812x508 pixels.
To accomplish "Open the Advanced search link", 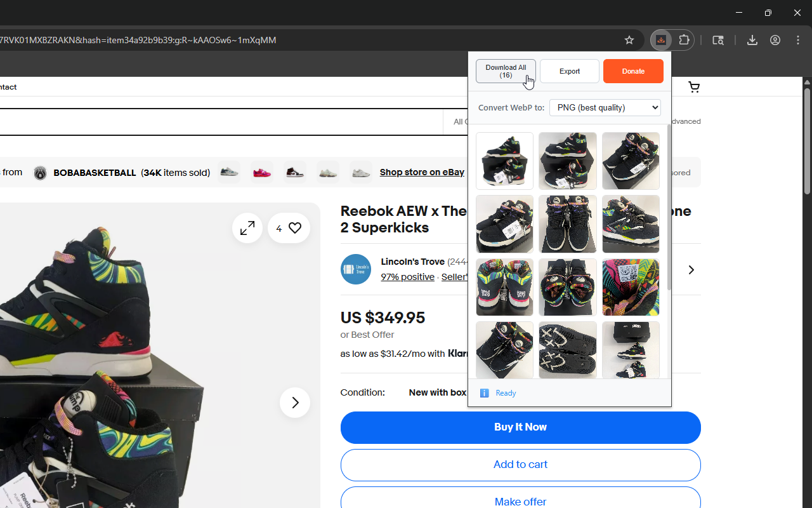I will [686, 121].
